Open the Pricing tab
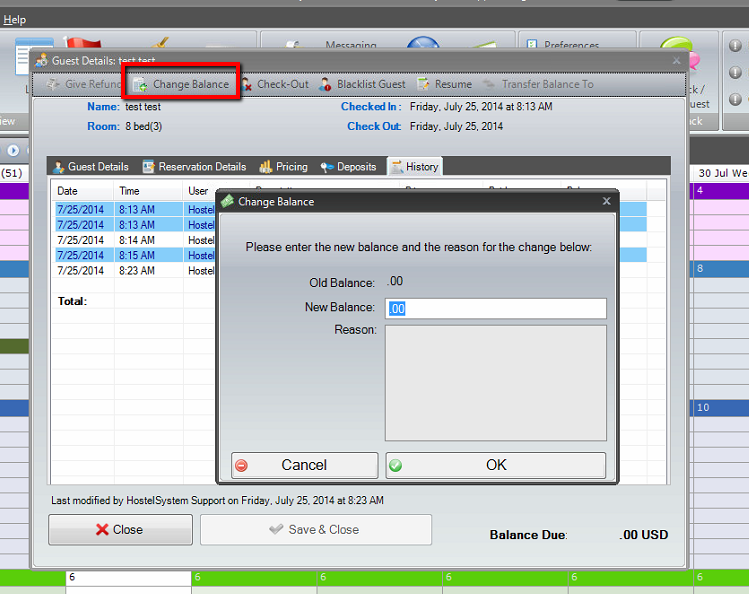Viewport: 749px width, 594px height. point(283,167)
